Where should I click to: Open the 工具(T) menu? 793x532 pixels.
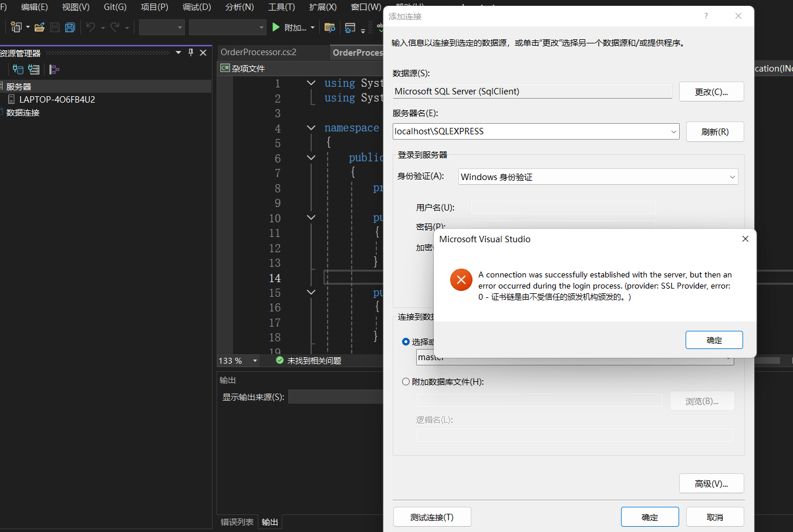pos(282,7)
